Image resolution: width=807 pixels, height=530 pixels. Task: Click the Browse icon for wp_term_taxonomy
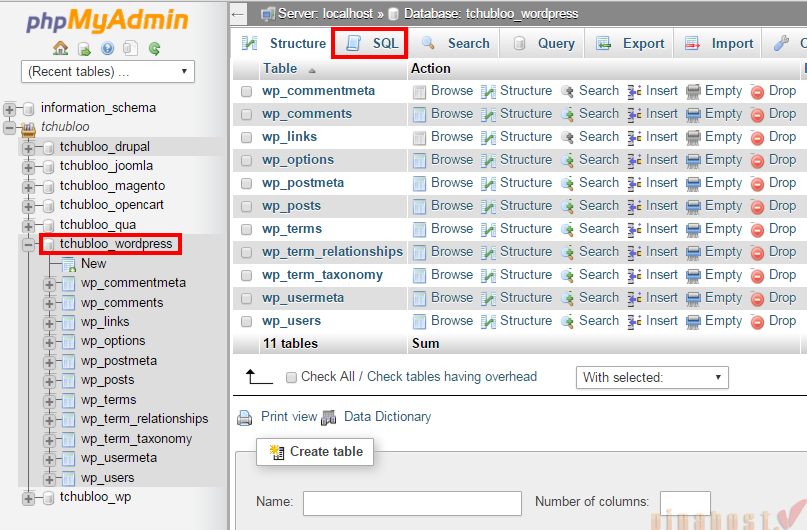[419, 276]
